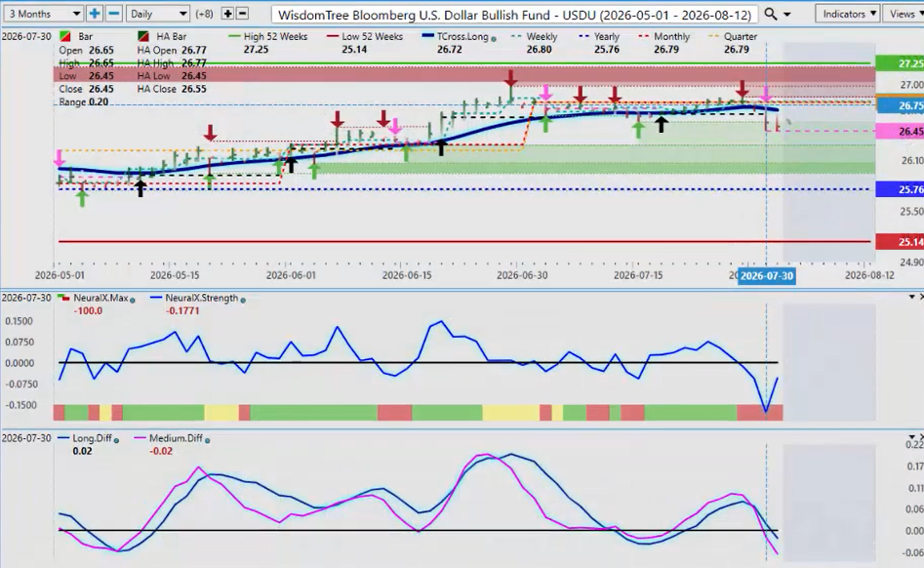
Task: Click the High 52 Weeks legend line
Action: tap(234, 36)
